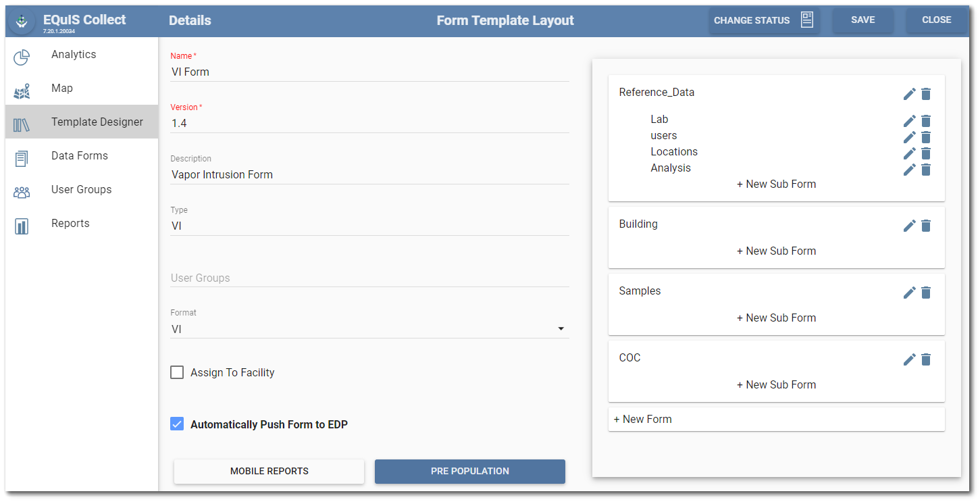
Task: Open the Pre Population settings
Action: tap(469, 471)
